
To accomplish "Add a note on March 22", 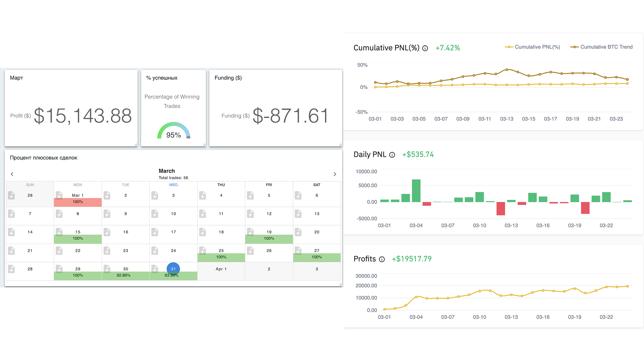I will click(59, 250).
